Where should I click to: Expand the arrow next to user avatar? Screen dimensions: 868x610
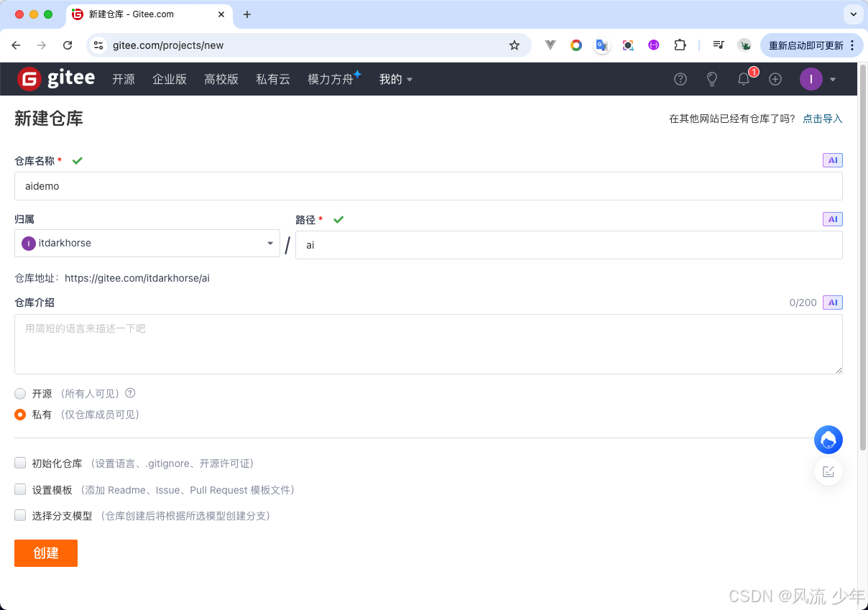point(833,80)
